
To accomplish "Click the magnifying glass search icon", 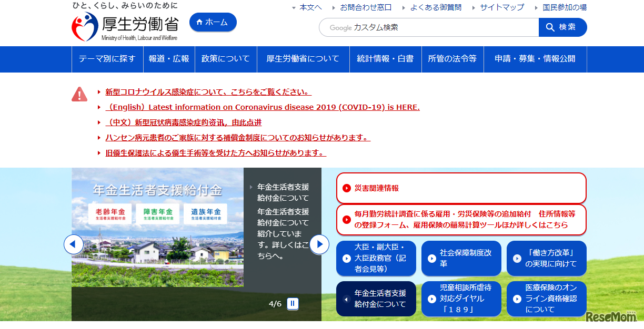I will pos(549,27).
